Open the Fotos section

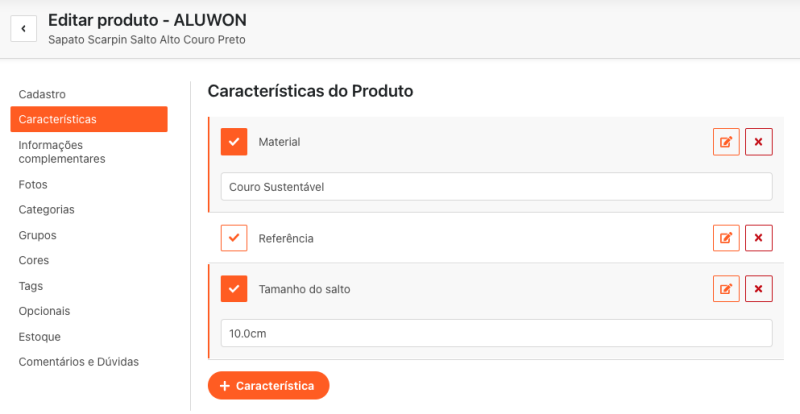pyautogui.click(x=33, y=184)
